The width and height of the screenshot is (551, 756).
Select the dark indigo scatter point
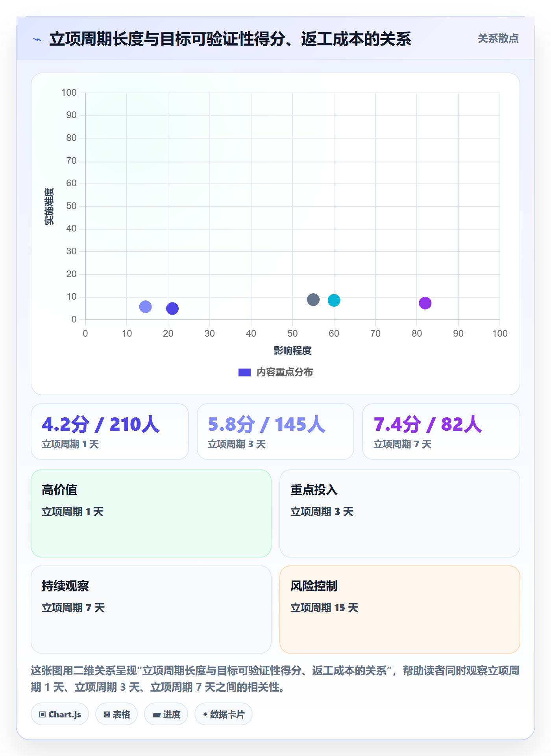click(172, 308)
